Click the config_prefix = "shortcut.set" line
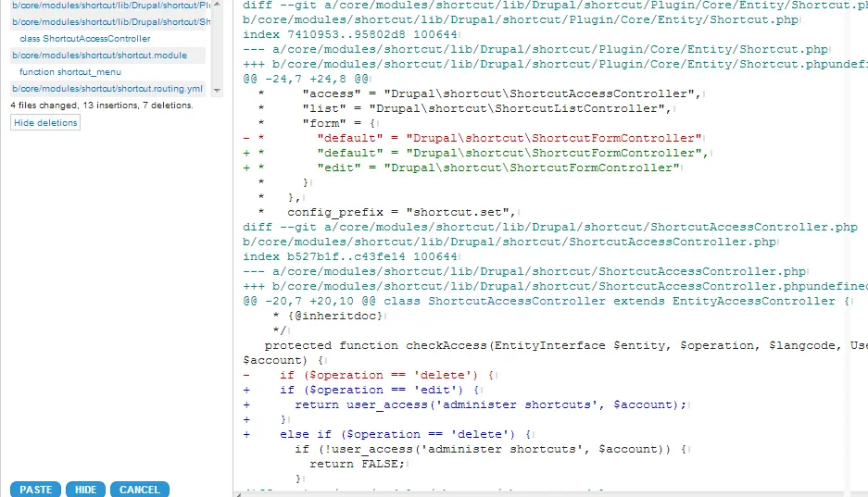 click(387, 212)
